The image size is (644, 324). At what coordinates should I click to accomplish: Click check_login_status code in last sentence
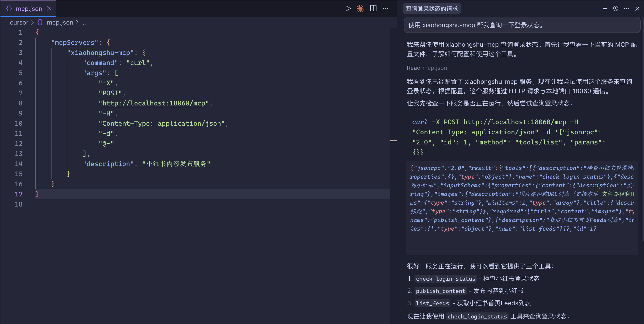[477, 316]
